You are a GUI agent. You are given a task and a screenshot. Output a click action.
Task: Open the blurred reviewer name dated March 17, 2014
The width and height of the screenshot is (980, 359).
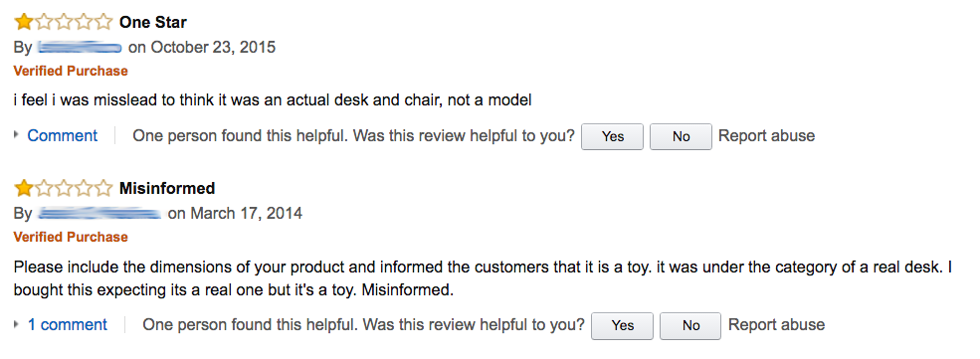point(99,214)
